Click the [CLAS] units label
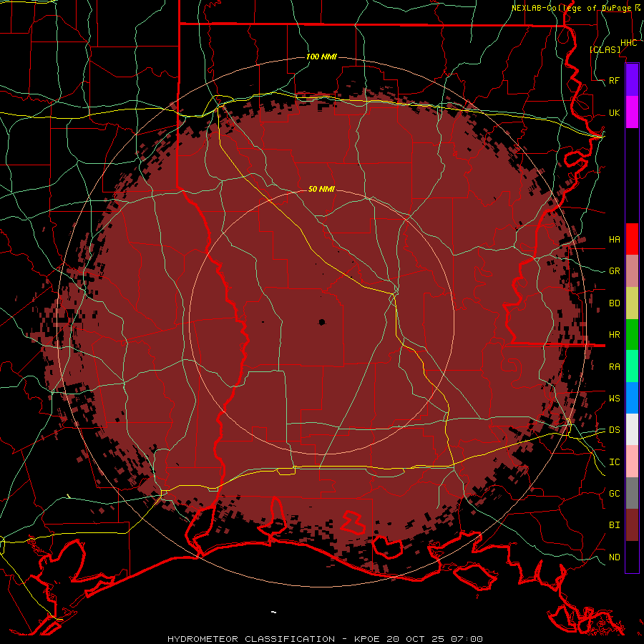 605,49
